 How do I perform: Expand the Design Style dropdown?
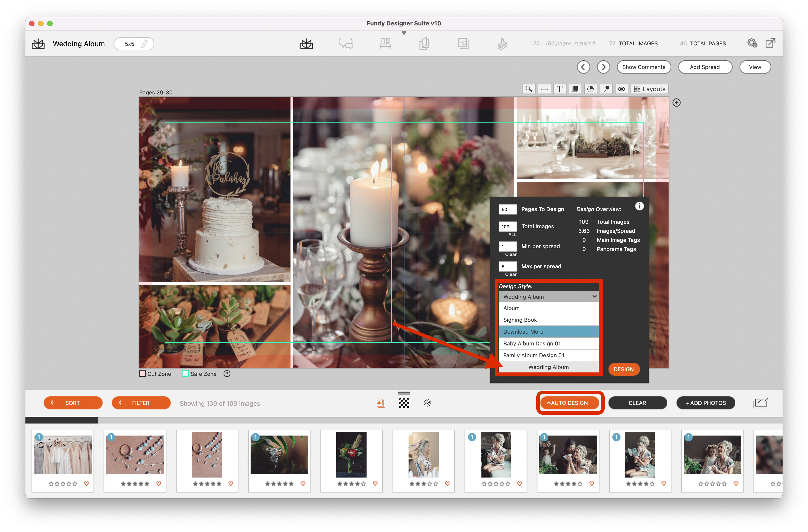pyautogui.click(x=548, y=296)
